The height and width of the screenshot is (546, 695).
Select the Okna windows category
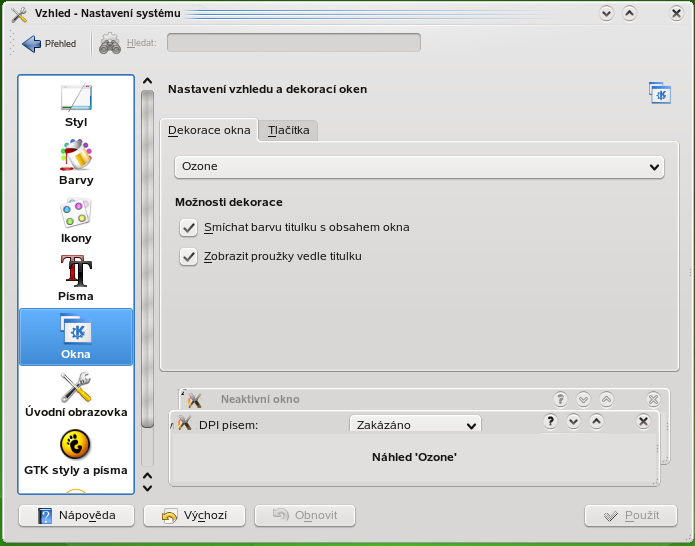click(76, 337)
